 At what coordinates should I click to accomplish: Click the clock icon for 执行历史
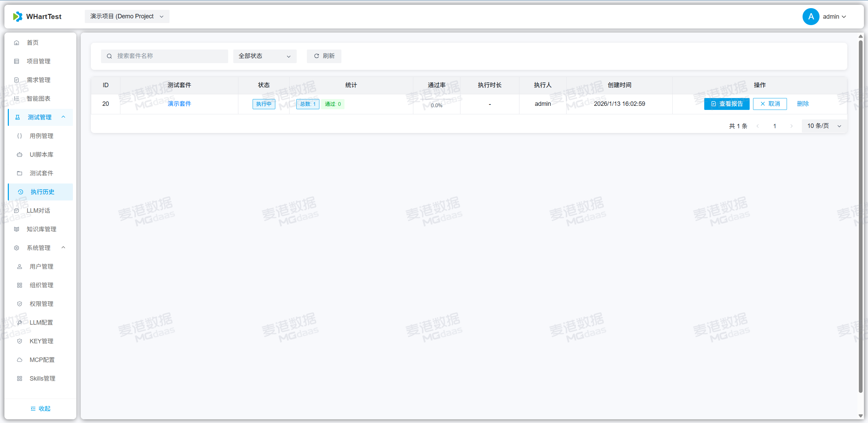[x=20, y=192]
